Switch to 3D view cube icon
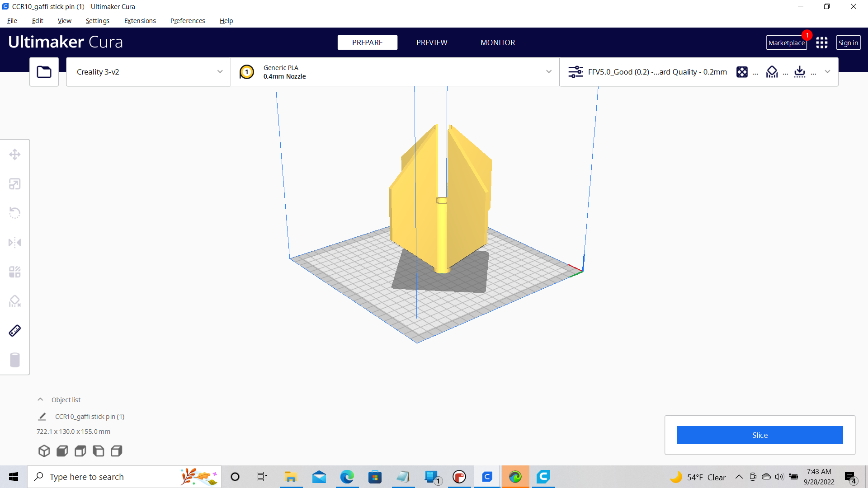This screenshot has width=868, height=488. click(x=44, y=451)
